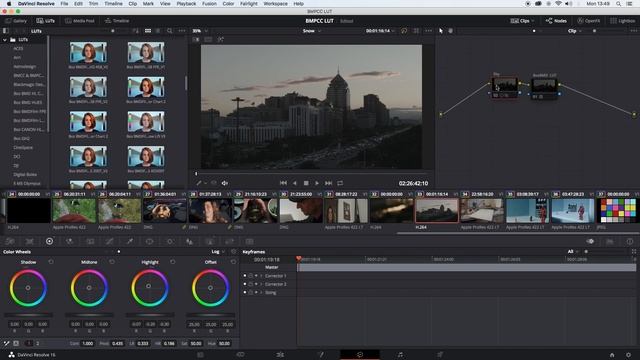
Task: Open the Power Window palette icon
Action: click(x=149, y=241)
